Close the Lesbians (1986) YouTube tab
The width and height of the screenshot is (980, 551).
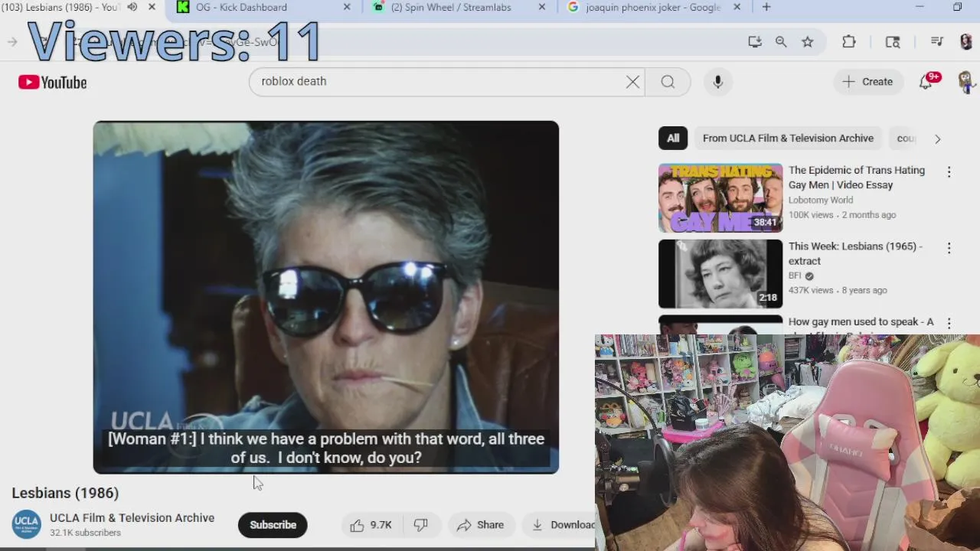[x=152, y=8]
